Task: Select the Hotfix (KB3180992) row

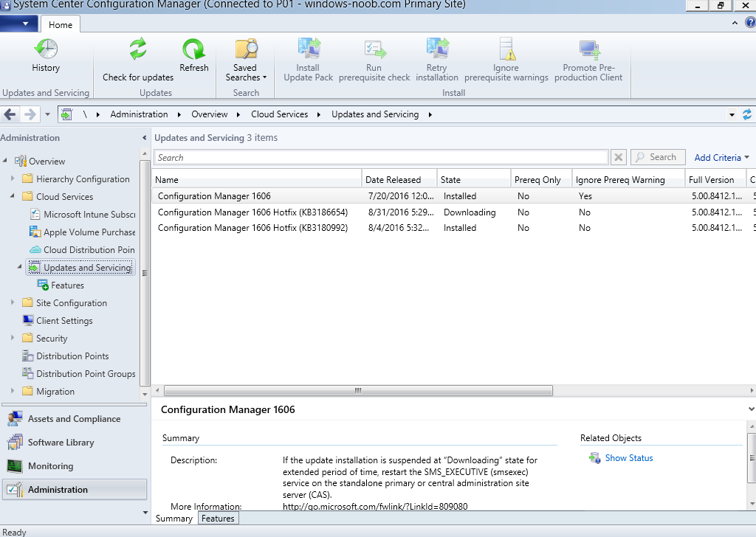Action: 453,228
